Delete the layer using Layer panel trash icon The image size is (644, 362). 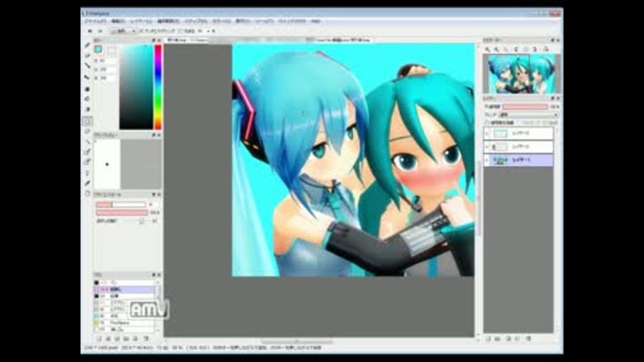529,339
